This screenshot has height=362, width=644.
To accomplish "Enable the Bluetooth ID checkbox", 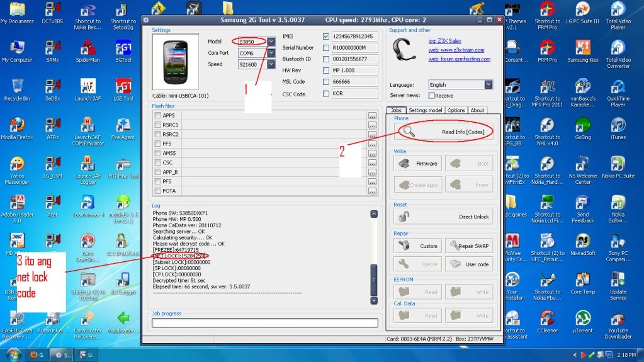I will point(325,59).
